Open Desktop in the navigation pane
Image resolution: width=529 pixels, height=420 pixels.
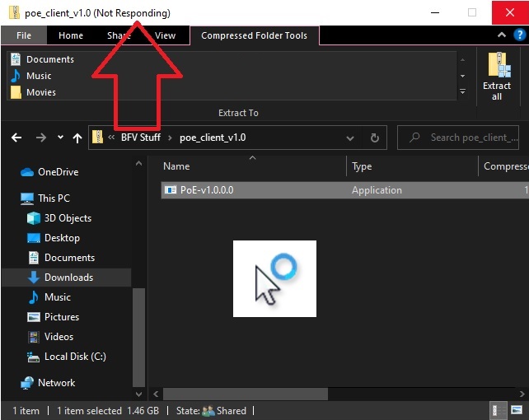(54, 238)
